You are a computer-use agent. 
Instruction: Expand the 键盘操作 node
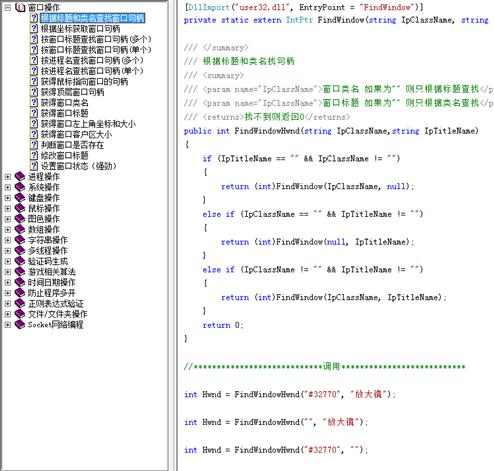pos(8,198)
